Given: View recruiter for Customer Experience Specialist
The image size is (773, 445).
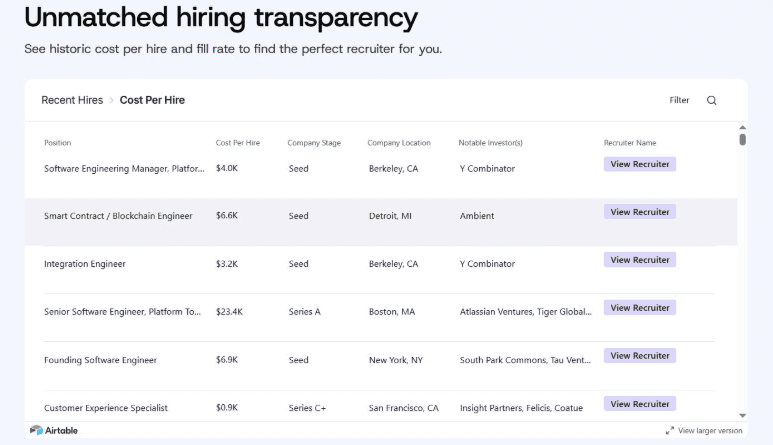Looking at the screenshot, I should coord(640,404).
